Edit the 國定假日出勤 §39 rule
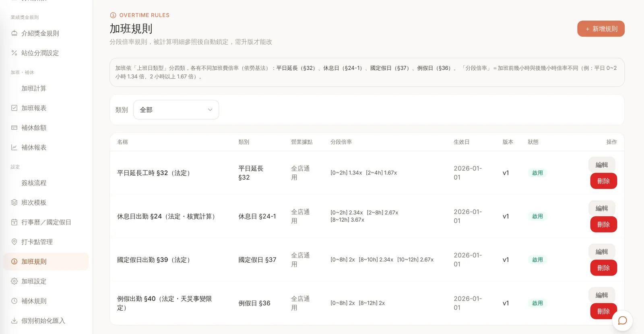This screenshot has height=334, width=644. pyautogui.click(x=602, y=252)
